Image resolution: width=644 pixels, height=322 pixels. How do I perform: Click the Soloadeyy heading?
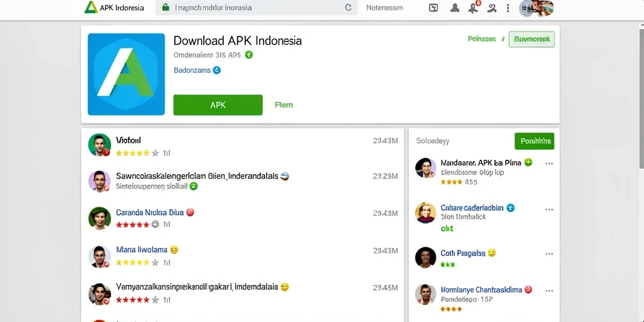433,141
